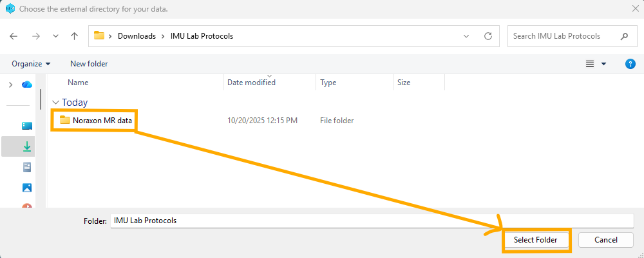The width and height of the screenshot is (644, 258).
Task: Click the sidebar vertical scrollbar
Action: (x=40, y=99)
